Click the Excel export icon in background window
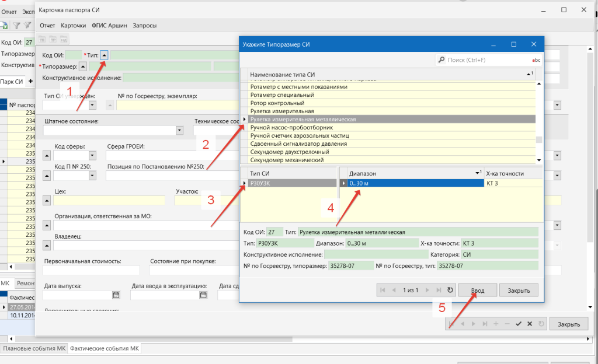This screenshot has width=598, height=364. tap(4, 26)
